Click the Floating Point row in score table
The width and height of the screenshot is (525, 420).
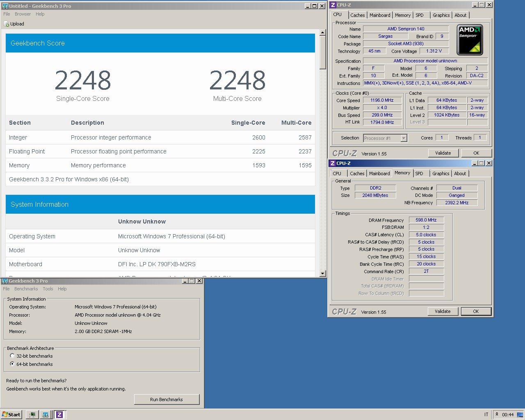[x=160, y=151]
